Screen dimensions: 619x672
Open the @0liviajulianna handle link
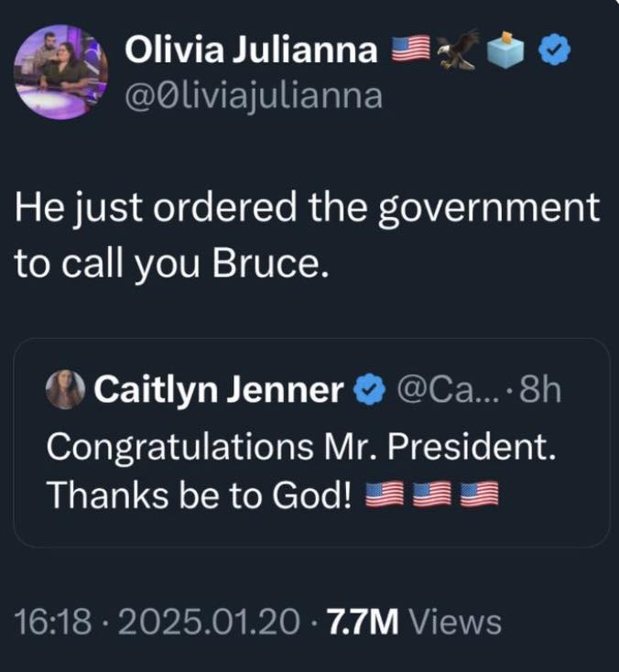pyautogui.click(x=254, y=94)
